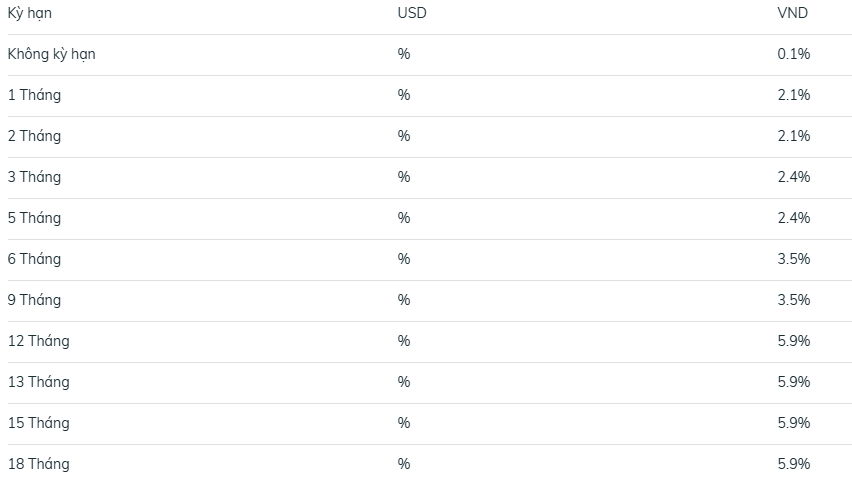Image resolution: width=852 pixels, height=485 pixels.
Task: Click the USD rate cell for 18 Tháng
Action: coord(404,464)
